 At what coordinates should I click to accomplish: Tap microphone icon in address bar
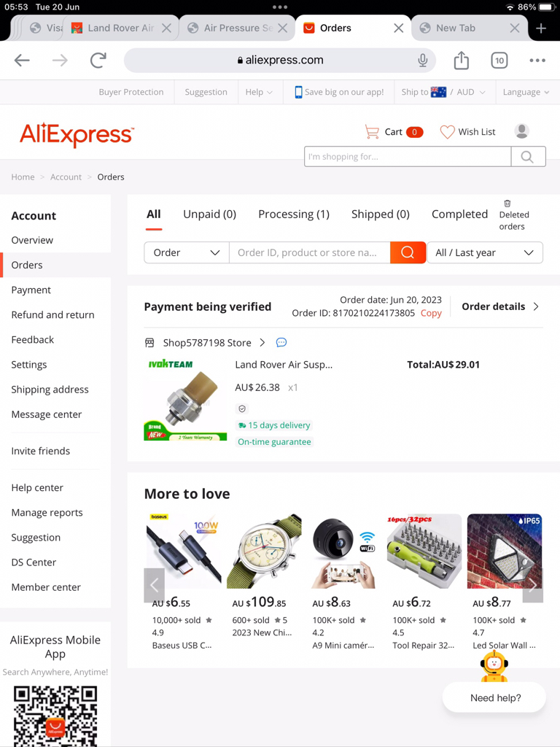point(422,60)
